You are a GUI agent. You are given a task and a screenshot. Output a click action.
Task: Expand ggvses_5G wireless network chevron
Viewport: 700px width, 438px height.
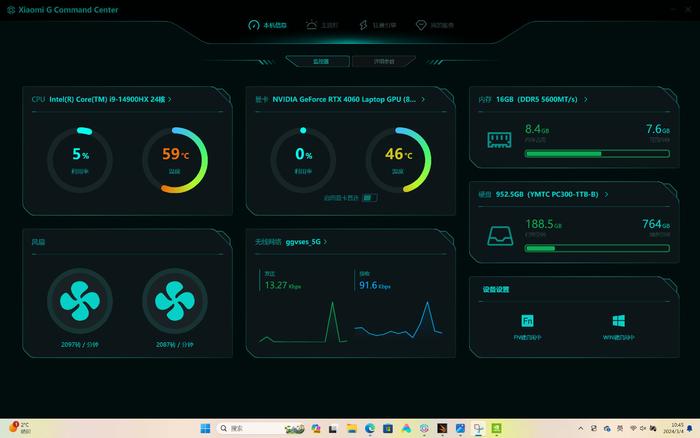[x=325, y=242]
